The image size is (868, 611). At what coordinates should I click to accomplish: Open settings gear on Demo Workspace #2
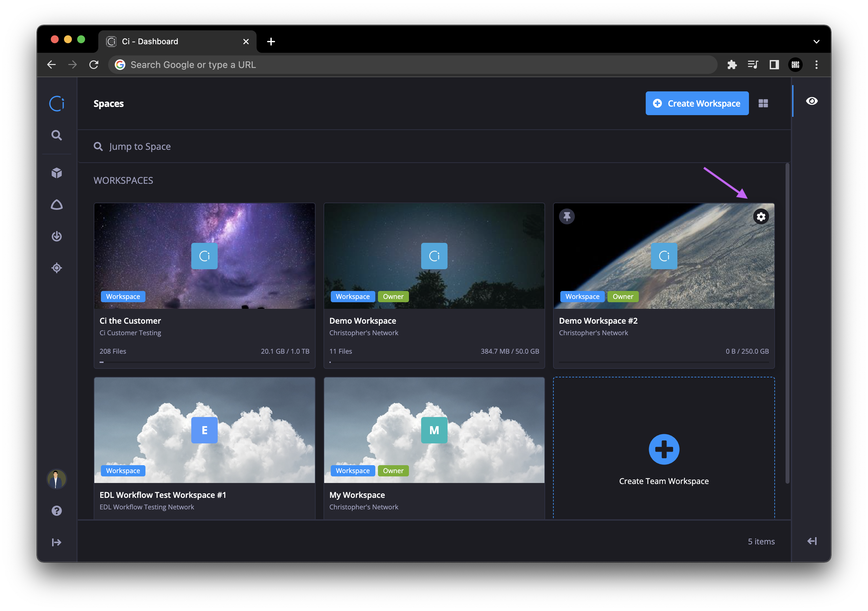click(760, 217)
